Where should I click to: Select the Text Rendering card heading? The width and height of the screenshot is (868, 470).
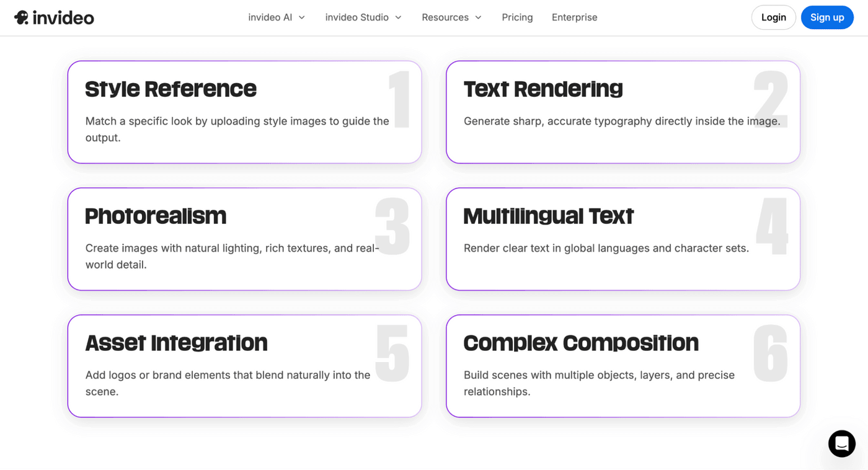[543, 89]
